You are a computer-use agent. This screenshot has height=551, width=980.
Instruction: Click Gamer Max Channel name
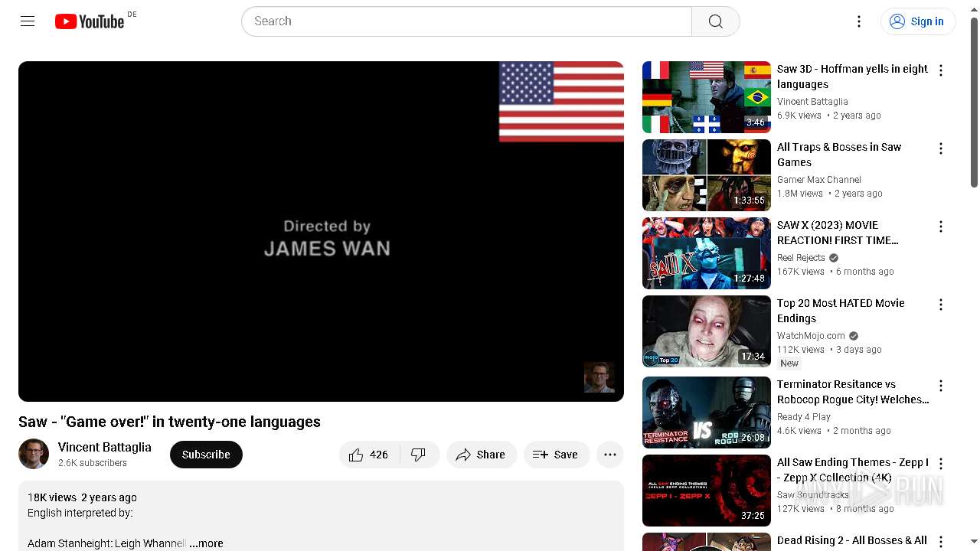coord(819,180)
